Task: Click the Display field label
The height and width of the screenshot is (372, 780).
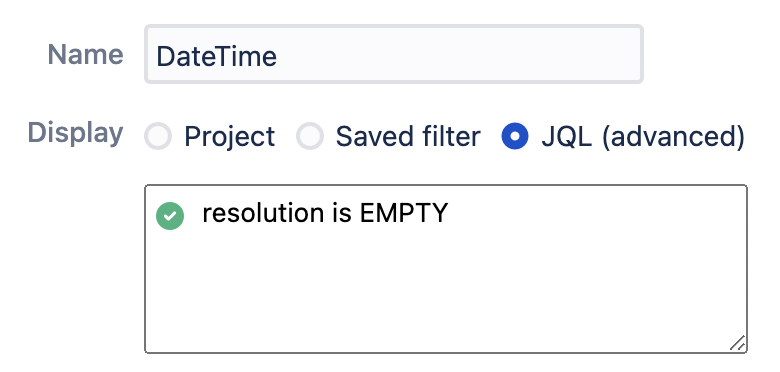Action: tap(76, 133)
